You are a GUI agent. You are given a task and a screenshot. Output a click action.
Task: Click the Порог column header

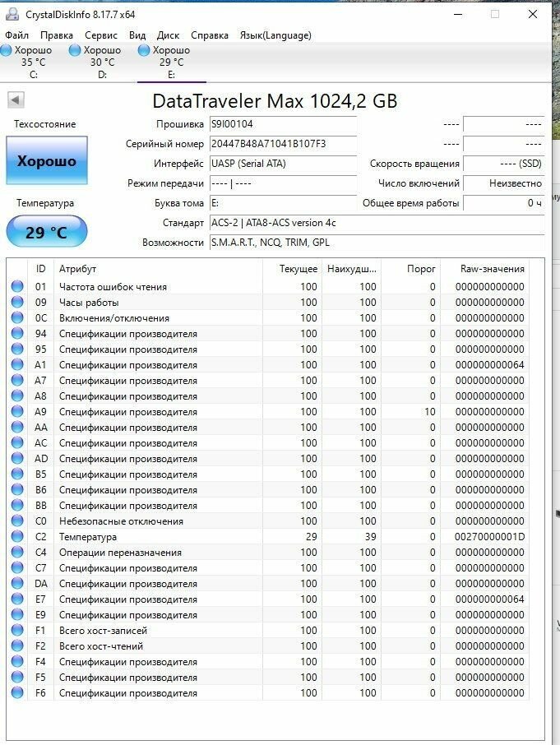[411, 269]
